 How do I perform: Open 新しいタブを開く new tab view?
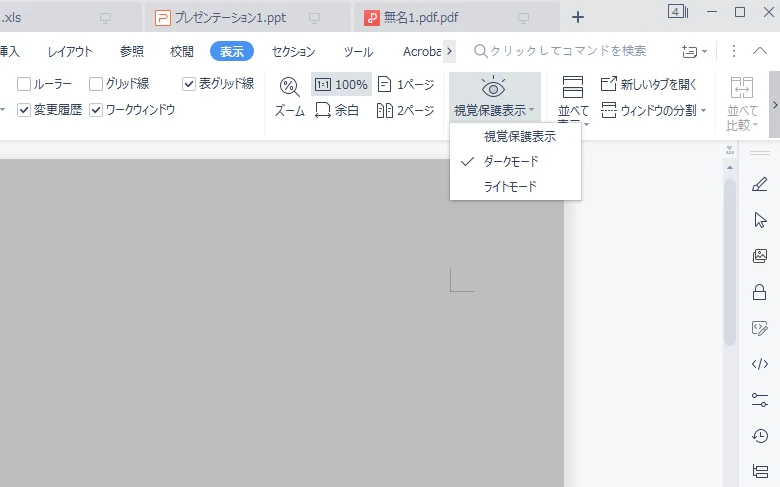coord(649,84)
